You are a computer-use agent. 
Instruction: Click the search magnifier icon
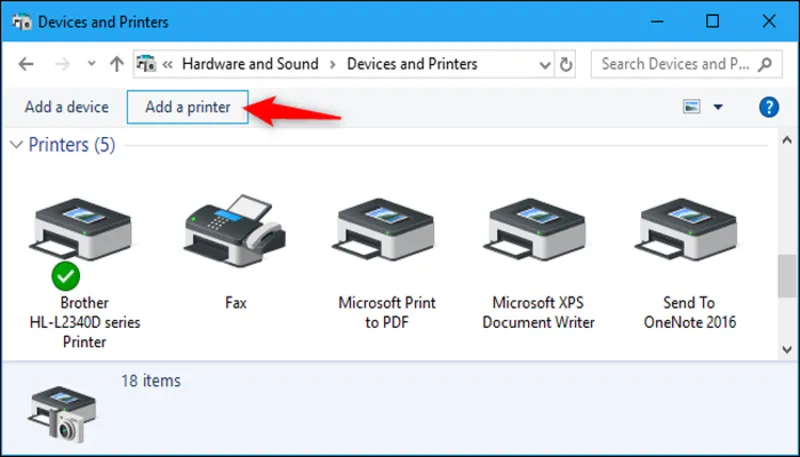click(765, 64)
